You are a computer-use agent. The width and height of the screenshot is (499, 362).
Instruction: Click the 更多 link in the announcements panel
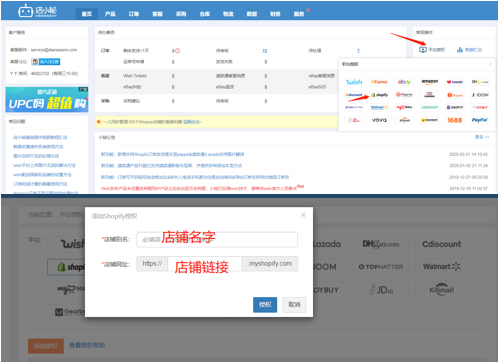[482, 137]
